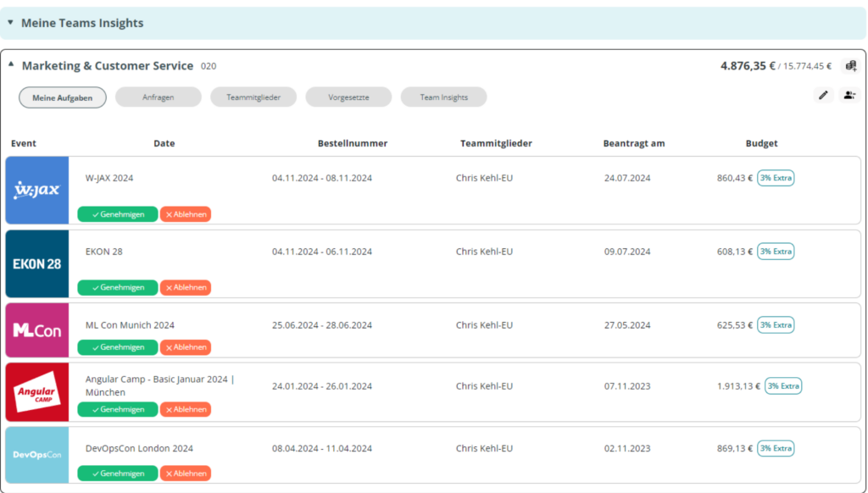868x493 pixels.
Task: Click the Angular Camp event logo
Action: (36, 391)
